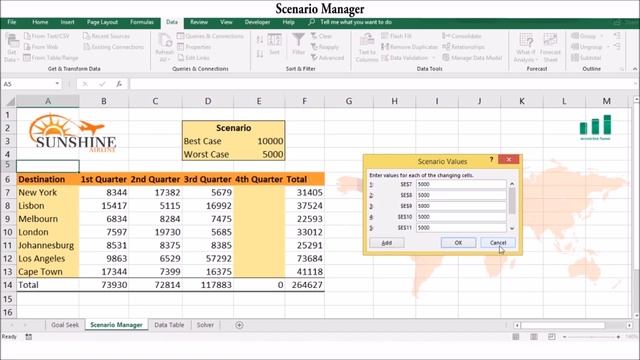The height and width of the screenshot is (360, 640).
Task: Open Advanced filter options
Action: tap(327, 58)
